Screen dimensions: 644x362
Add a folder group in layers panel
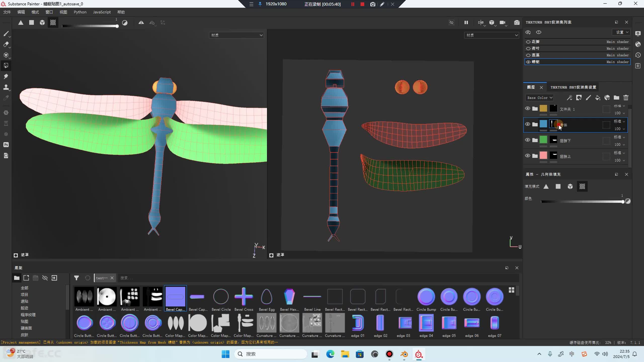coord(616,98)
